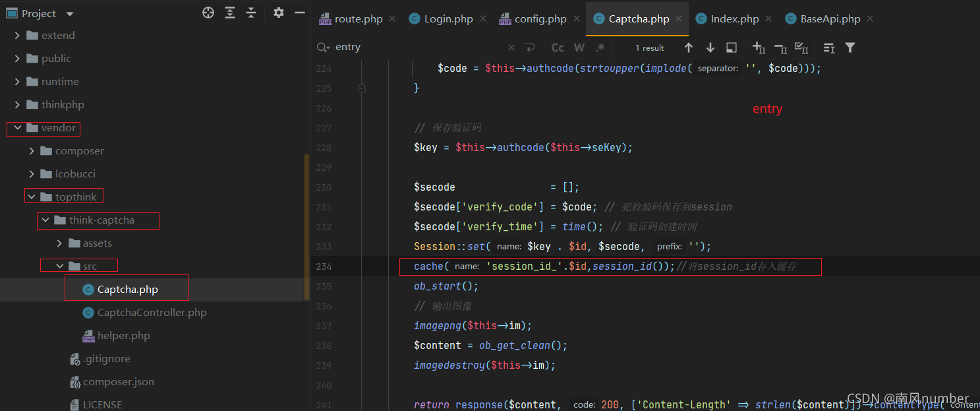Expand the assets folder

[x=59, y=243]
